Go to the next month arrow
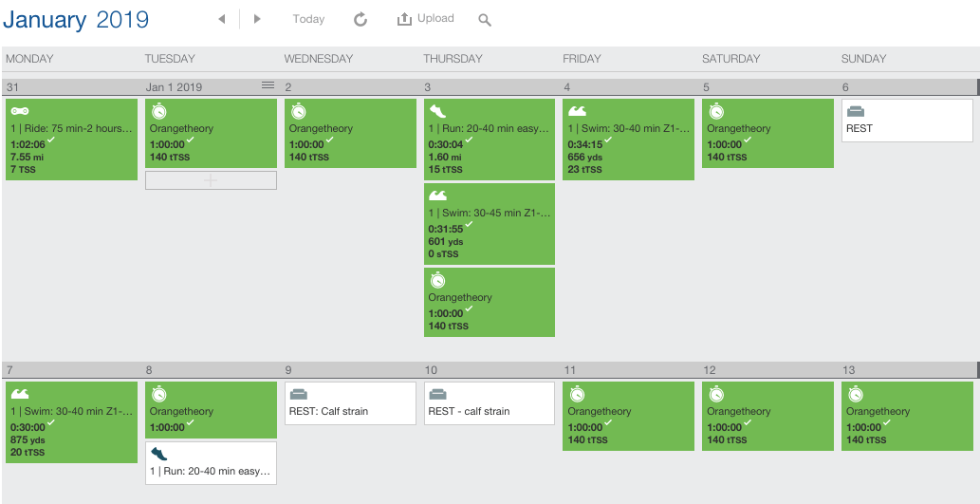 [257, 19]
